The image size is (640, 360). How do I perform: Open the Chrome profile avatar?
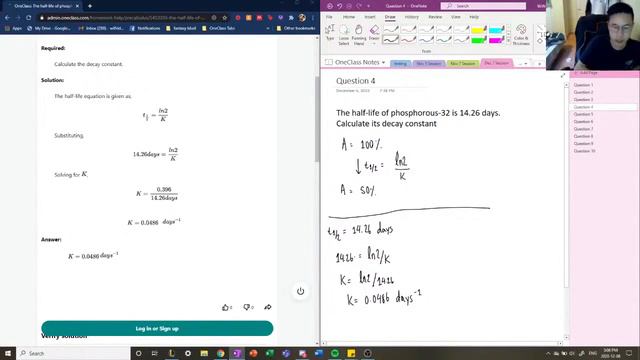pyautogui.click(x=302, y=18)
